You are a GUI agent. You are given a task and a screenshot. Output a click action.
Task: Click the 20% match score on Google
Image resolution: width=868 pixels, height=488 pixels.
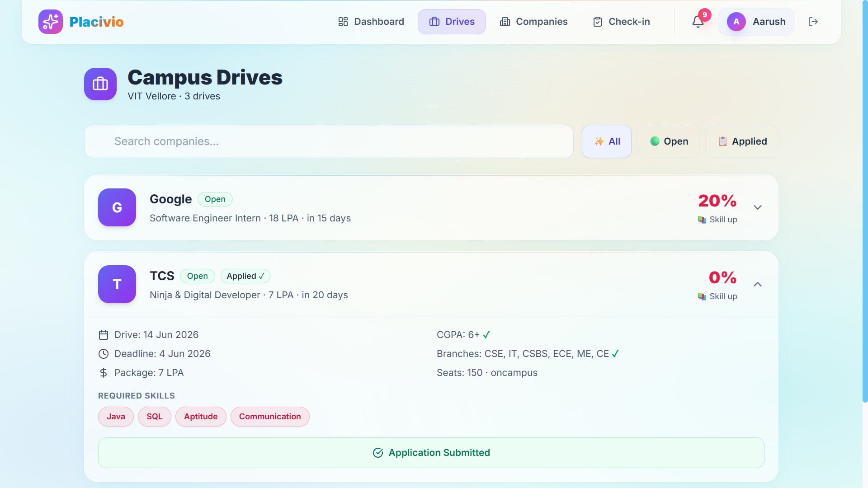click(x=717, y=201)
